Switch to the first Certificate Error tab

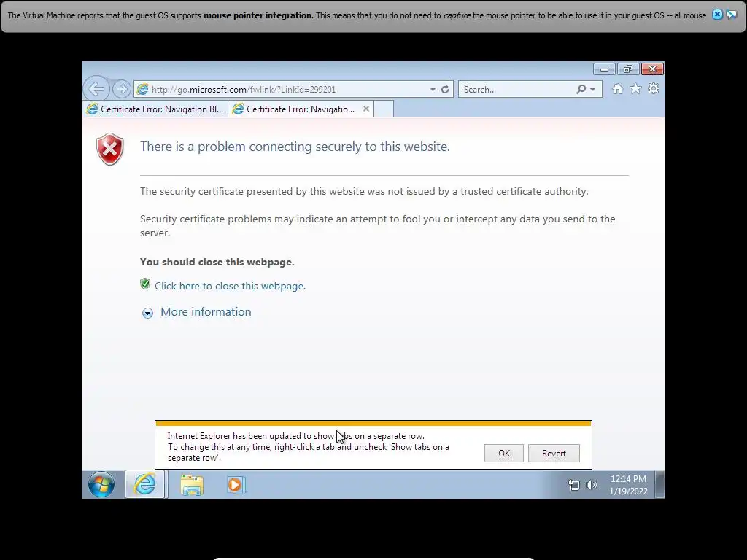155,109
